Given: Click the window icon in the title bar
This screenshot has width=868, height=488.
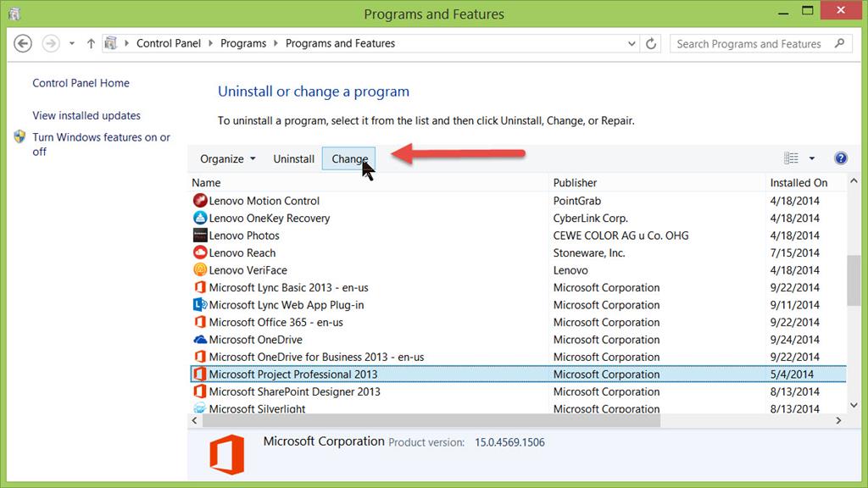Looking at the screenshot, I should click(14, 14).
